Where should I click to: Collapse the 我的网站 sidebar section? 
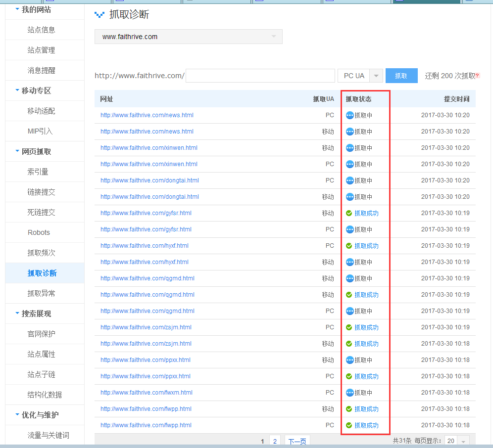17,9
